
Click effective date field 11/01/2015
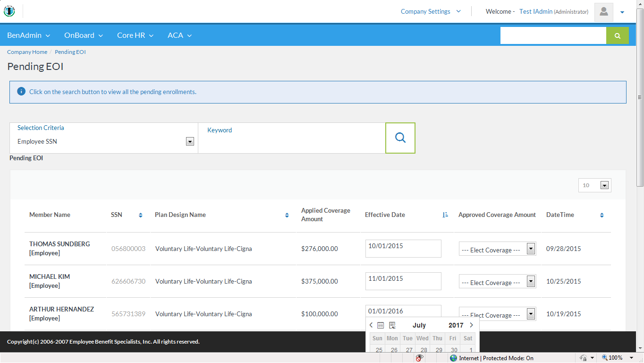tap(403, 281)
